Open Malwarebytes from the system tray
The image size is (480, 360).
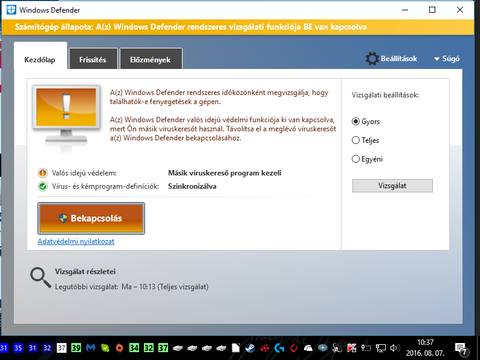click(x=91, y=348)
